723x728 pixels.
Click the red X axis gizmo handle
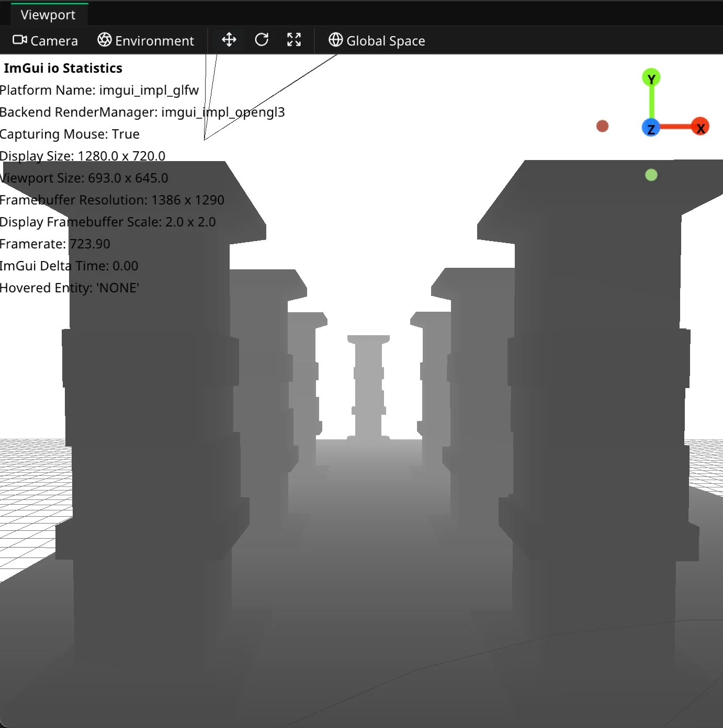(700, 127)
